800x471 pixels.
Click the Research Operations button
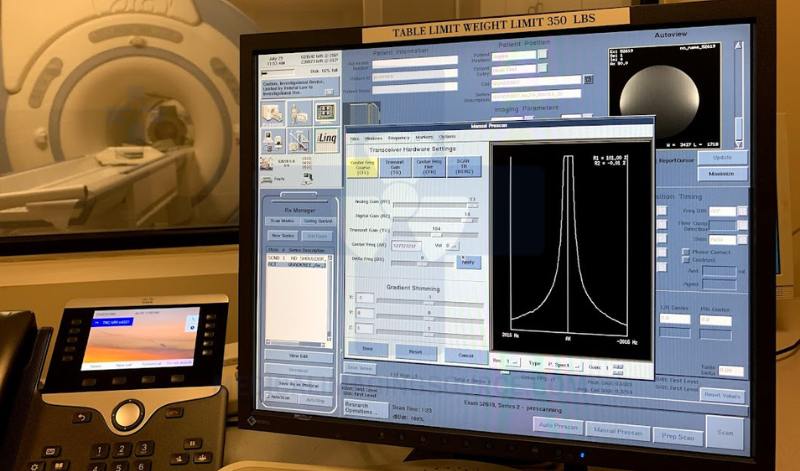pyautogui.click(x=366, y=408)
